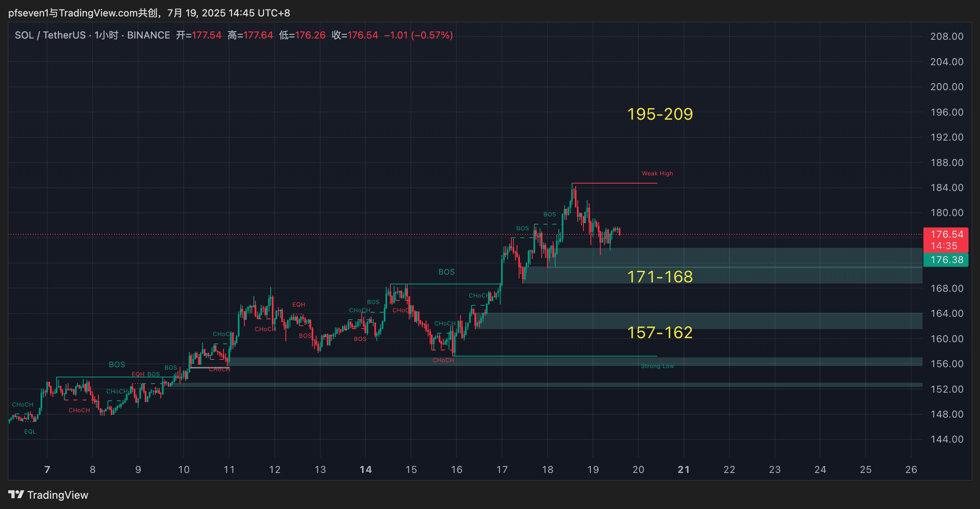Click the 204.00 price axis label
This screenshot has width=980, height=509.
point(947,62)
